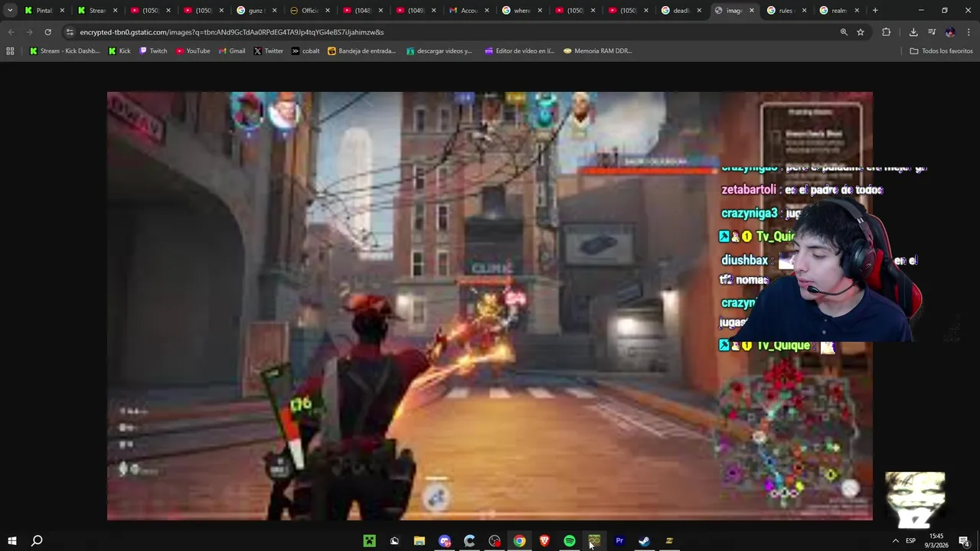The image size is (980, 551).
Task: Switch to the gunz Google search tab
Action: point(255,11)
